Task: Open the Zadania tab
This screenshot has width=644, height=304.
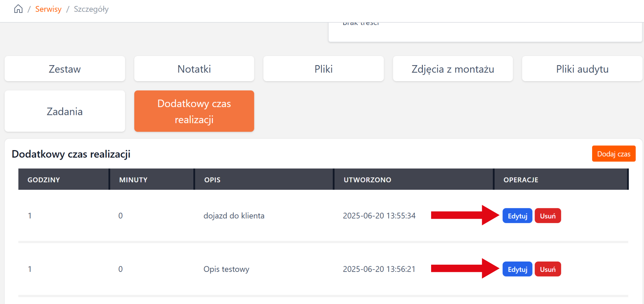Action: (65, 111)
